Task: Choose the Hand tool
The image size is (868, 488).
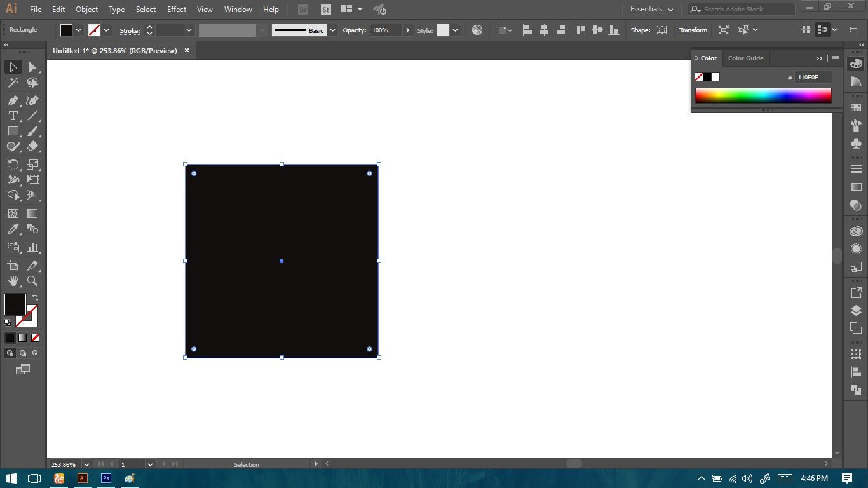Action: [13, 281]
